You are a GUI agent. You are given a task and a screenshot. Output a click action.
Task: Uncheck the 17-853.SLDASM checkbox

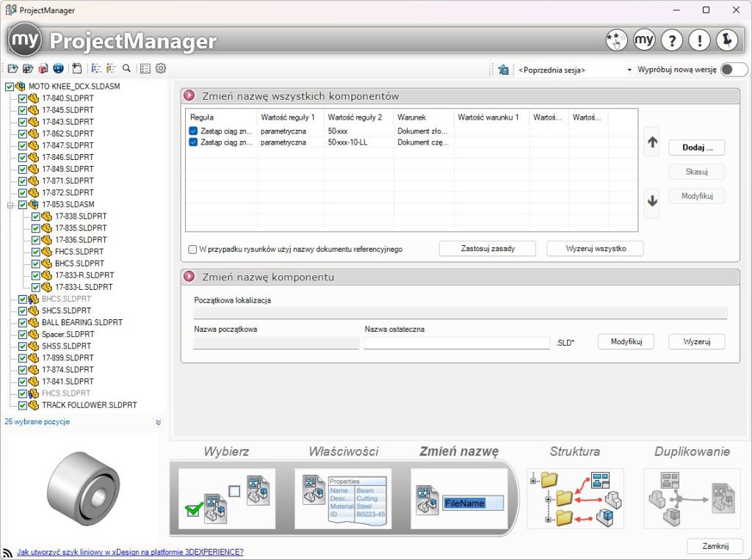(23, 205)
